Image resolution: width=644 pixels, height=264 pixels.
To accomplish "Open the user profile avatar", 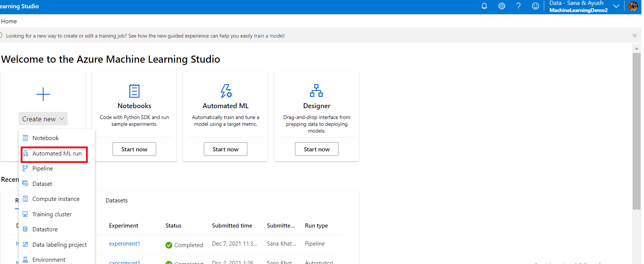I will [x=633, y=6].
